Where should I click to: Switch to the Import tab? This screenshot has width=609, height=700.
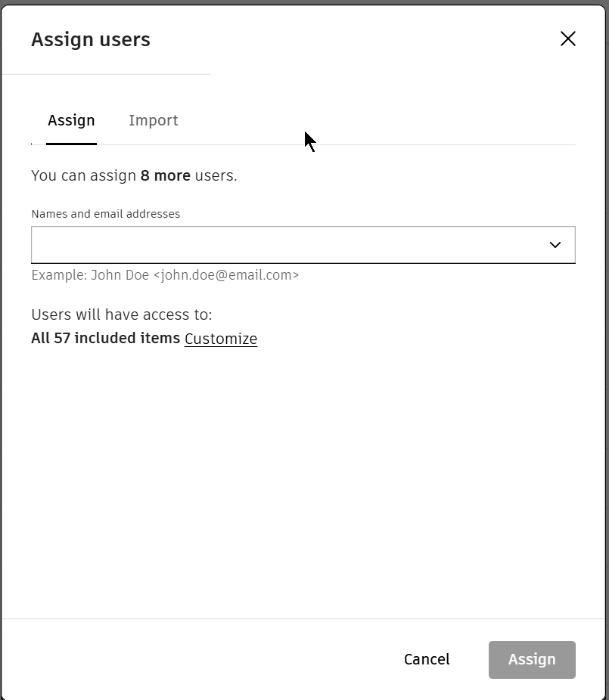coord(154,120)
